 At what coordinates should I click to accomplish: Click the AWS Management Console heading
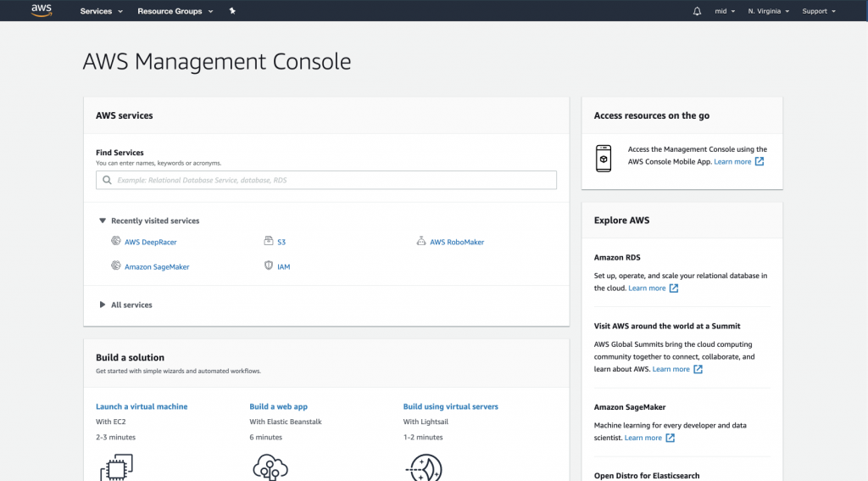click(217, 62)
